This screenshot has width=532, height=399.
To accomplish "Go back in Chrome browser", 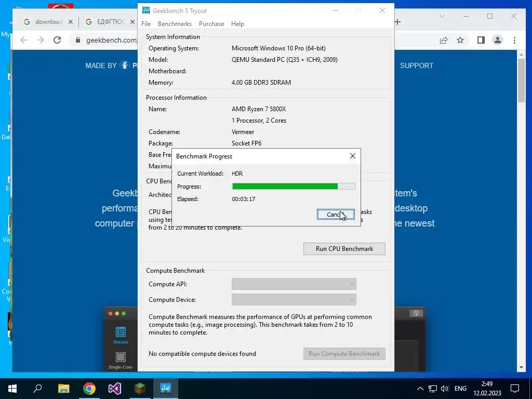I will [x=24, y=40].
